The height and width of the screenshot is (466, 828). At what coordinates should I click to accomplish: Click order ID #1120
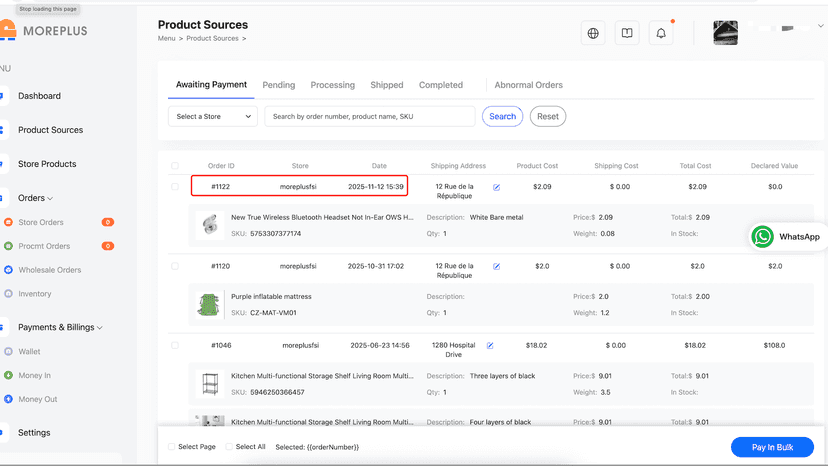221,266
